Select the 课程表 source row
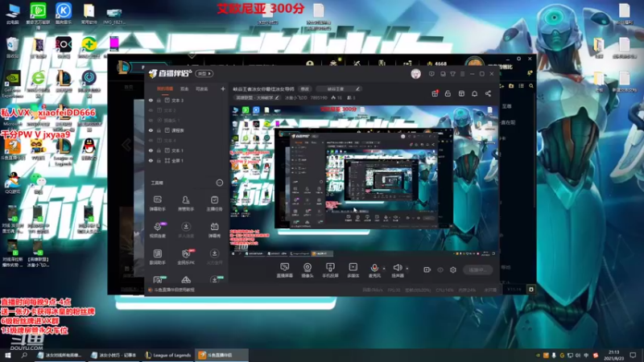 (x=187, y=130)
